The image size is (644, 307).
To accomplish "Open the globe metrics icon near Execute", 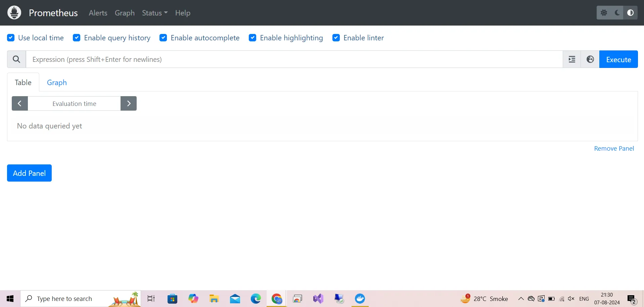I will (x=590, y=59).
